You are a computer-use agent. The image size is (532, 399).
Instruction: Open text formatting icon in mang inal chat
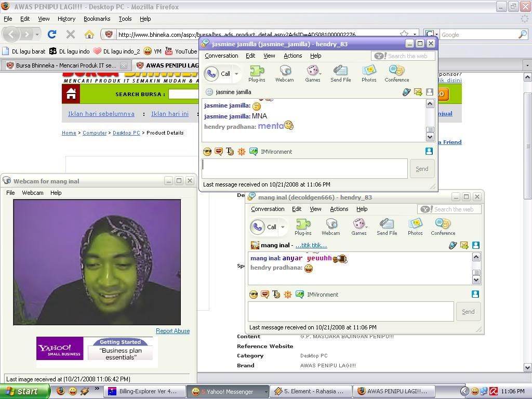276,295
